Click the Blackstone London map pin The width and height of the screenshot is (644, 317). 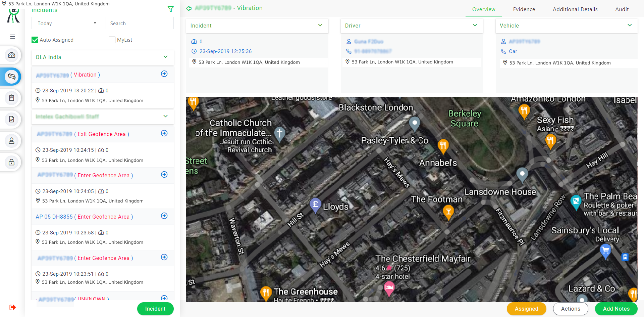(x=415, y=124)
